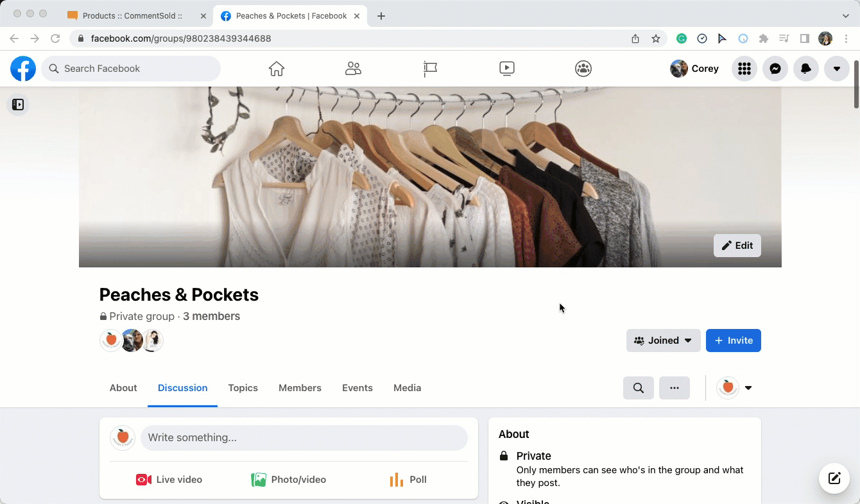This screenshot has height=504, width=860.
Task: Go to Facebook Home icon
Action: [277, 69]
